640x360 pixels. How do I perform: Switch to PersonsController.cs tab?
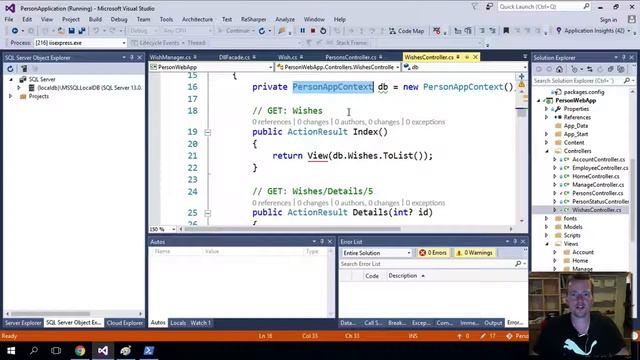pyautogui.click(x=351, y=57)
